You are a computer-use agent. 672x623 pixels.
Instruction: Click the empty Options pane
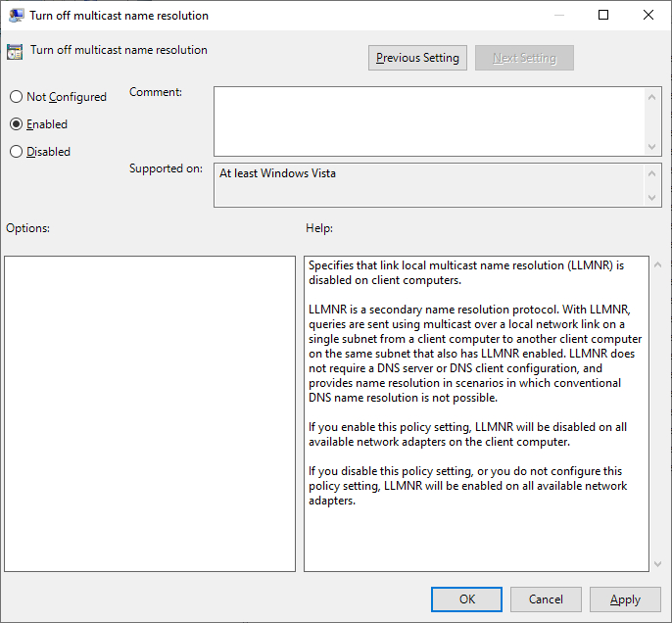pos(150,413)
